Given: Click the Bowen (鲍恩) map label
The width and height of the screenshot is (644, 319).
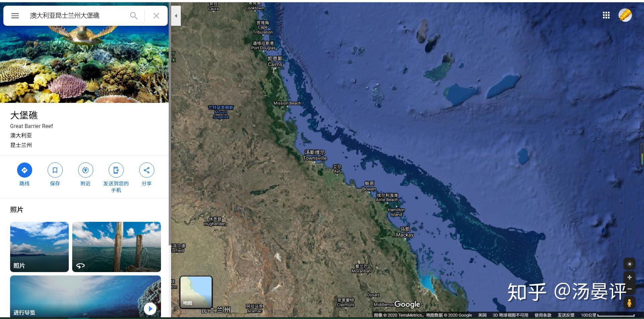Looking at the screenshot, I should (369, 186).
